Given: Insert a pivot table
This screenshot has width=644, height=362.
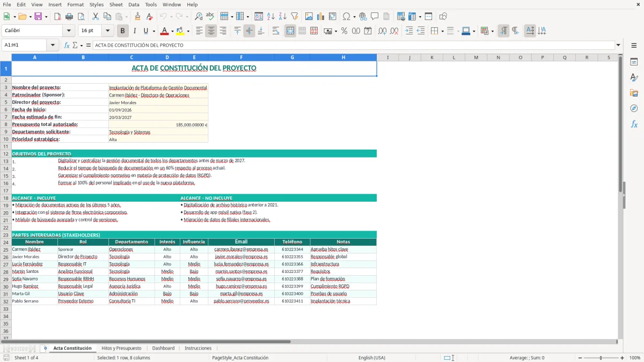Looking at the screenshot, I should (333, 17).
